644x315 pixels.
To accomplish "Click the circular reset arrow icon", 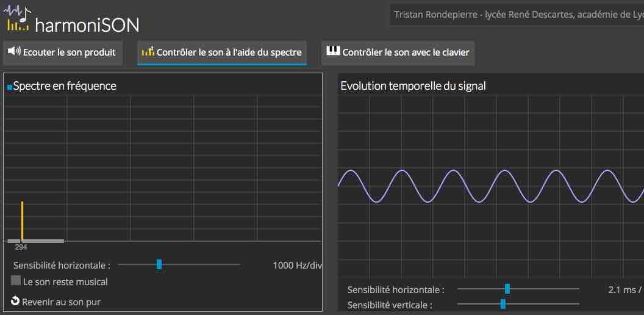I will point(15,302).
